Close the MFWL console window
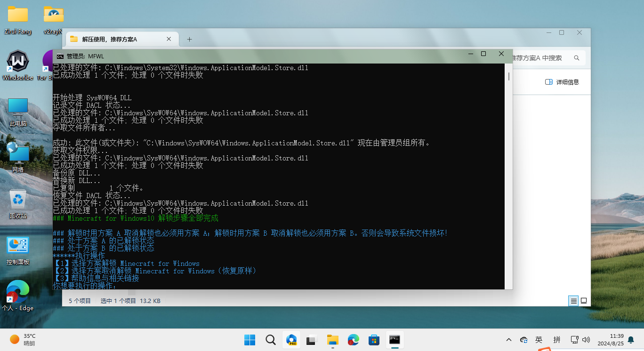 click(x=501, y=54)
